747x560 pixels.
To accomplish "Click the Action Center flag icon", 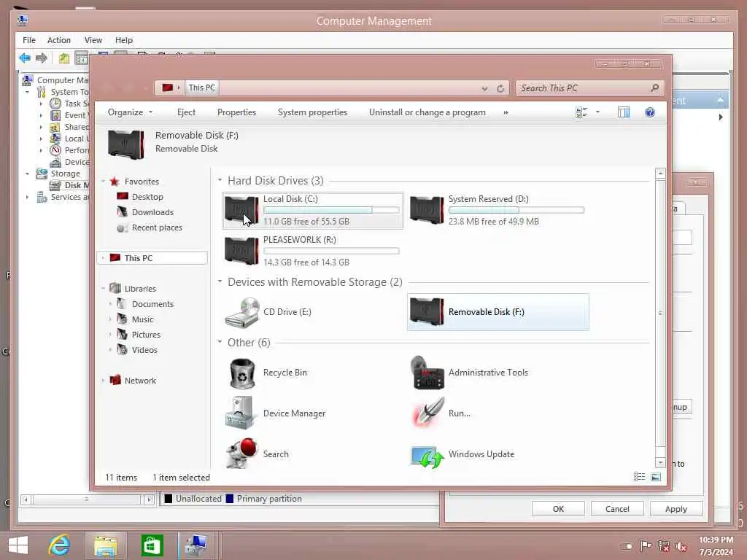I will [646, 546].
